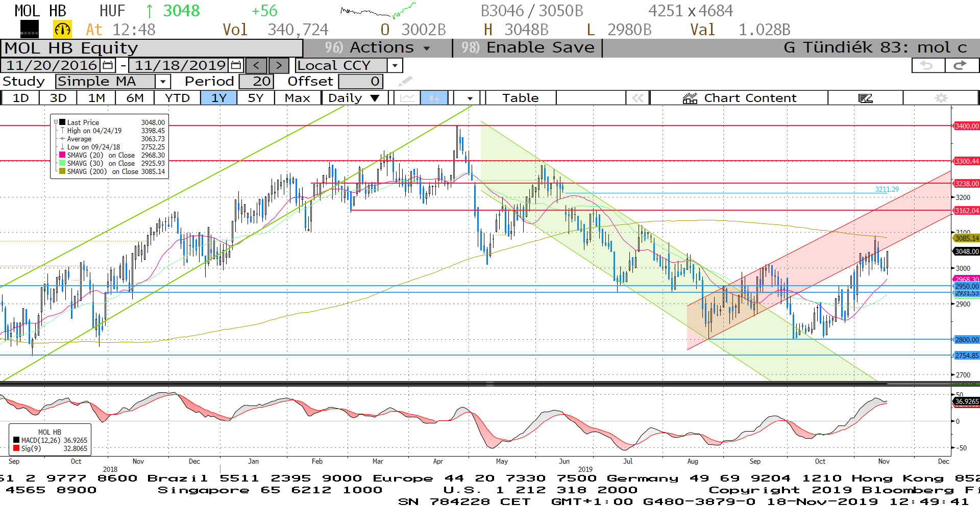980x530 pixels.
Task: Click the Sig(9) red legend swatch
Action: pos(16,448)
